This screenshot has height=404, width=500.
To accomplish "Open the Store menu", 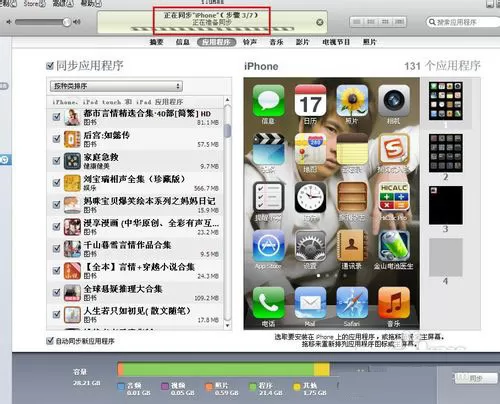I will point(35,4).
